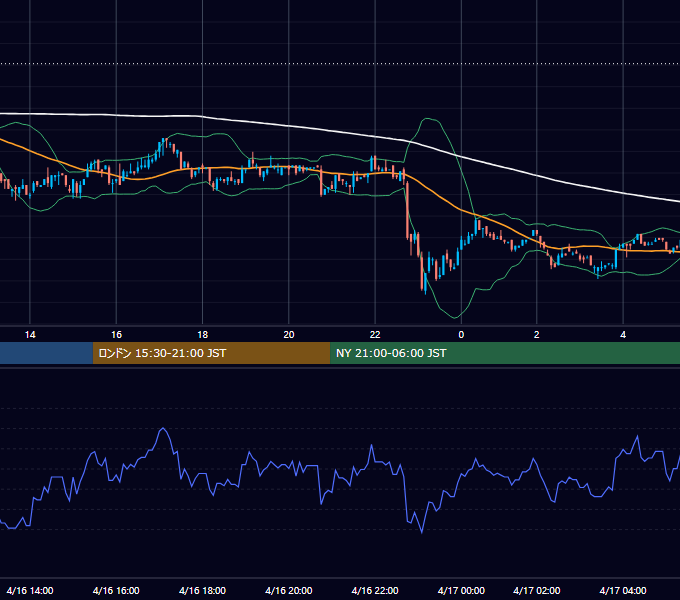Click the 2 hour label on price chart axis
680x600 pixels.
536,335
